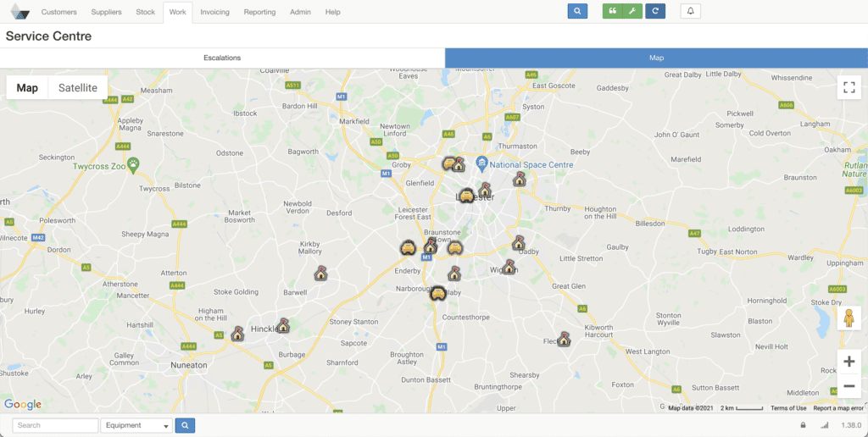Click the Service Centre heading
The width and height of the screenshot is (868, 437).
coord(48,36)
